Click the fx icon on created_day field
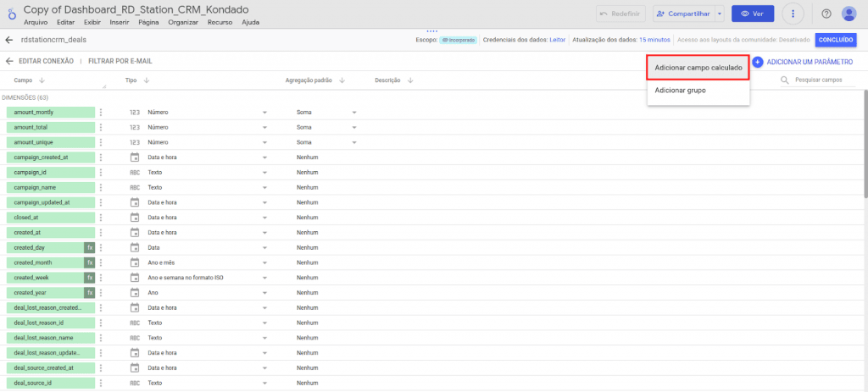The width and height of the screenshot is (868, 392). [x=89, y=247]
